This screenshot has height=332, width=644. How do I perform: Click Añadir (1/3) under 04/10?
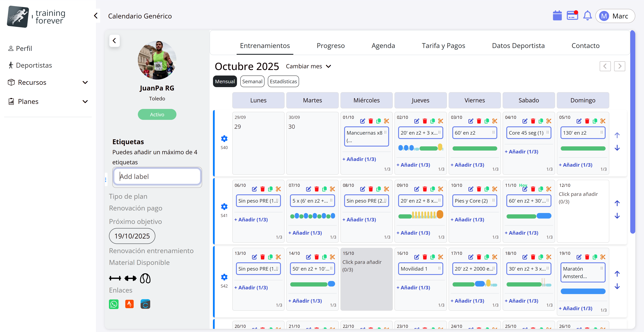pos(521,152)
